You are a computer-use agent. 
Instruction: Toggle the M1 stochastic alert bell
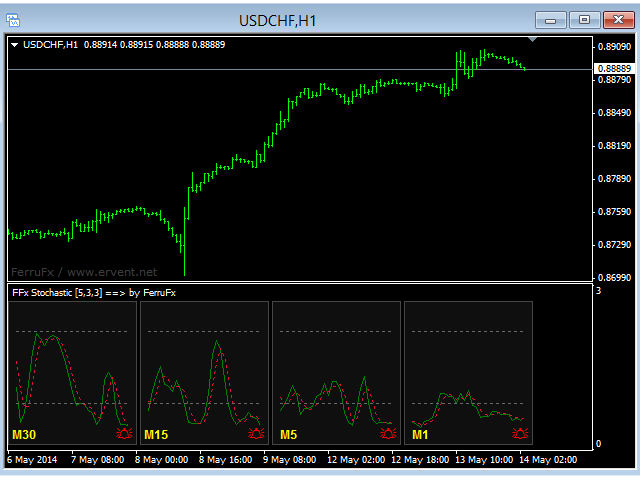[x=520, y=433]
